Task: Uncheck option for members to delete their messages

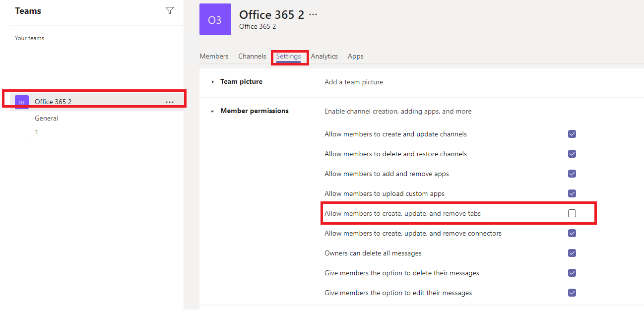Action: (x=572, y=273)
